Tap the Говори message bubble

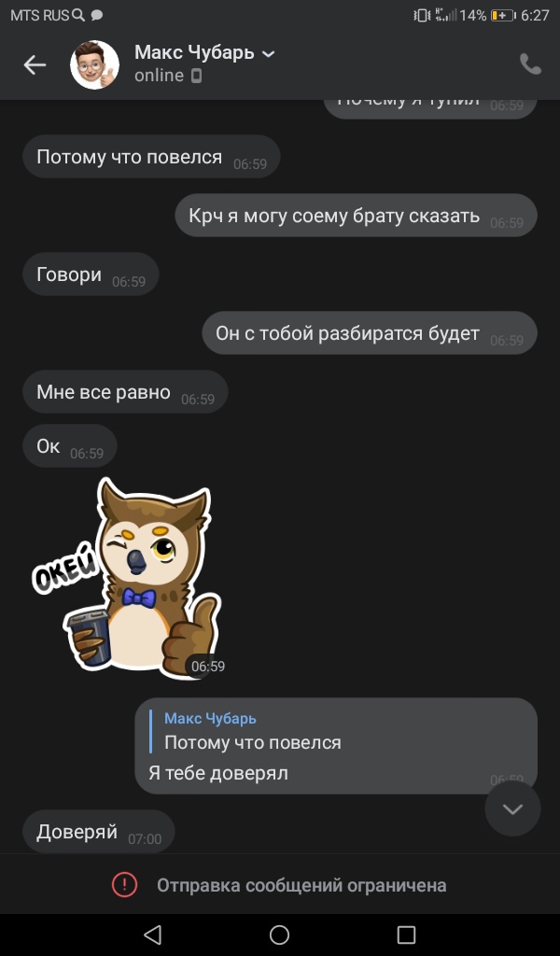pos(91,274)
